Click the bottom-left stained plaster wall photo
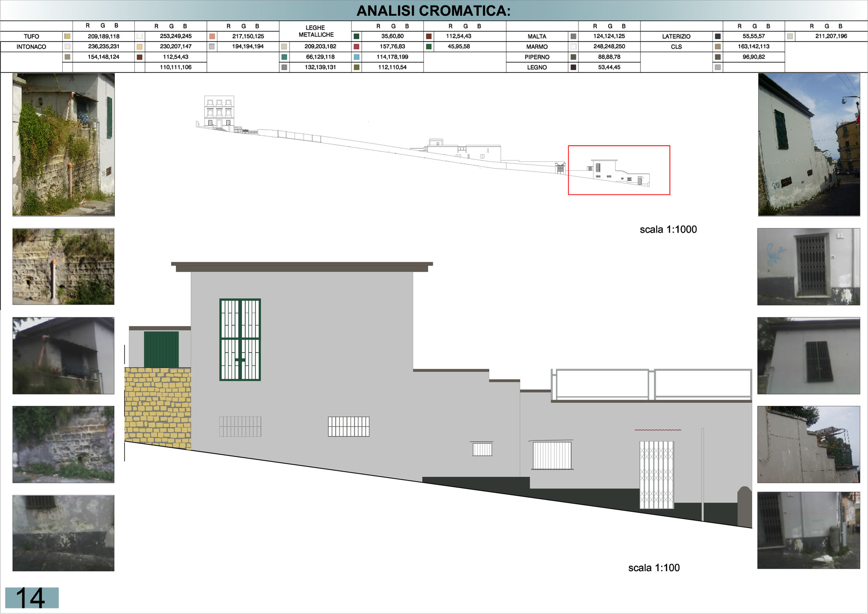 point(64,533)
